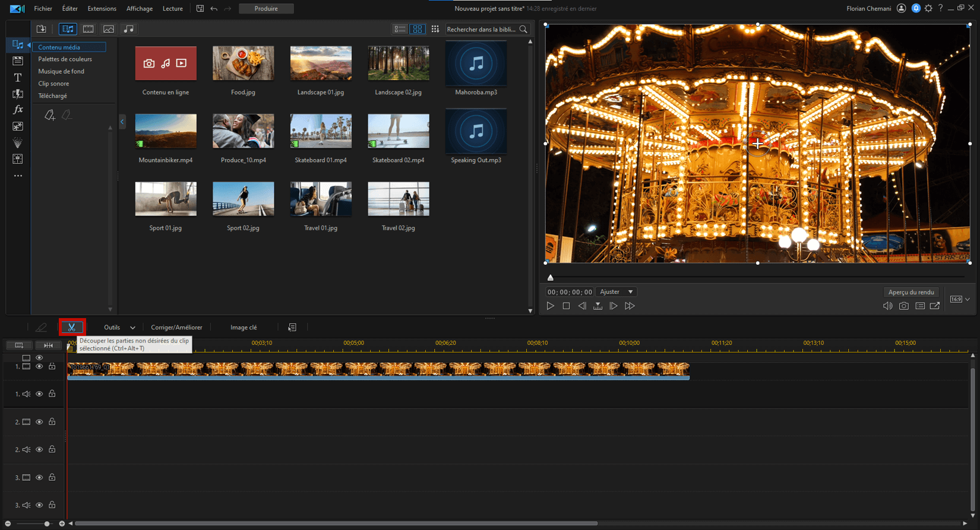Select the Skateboard 01.mp4 thumbnail

click(x=321, y=131)
